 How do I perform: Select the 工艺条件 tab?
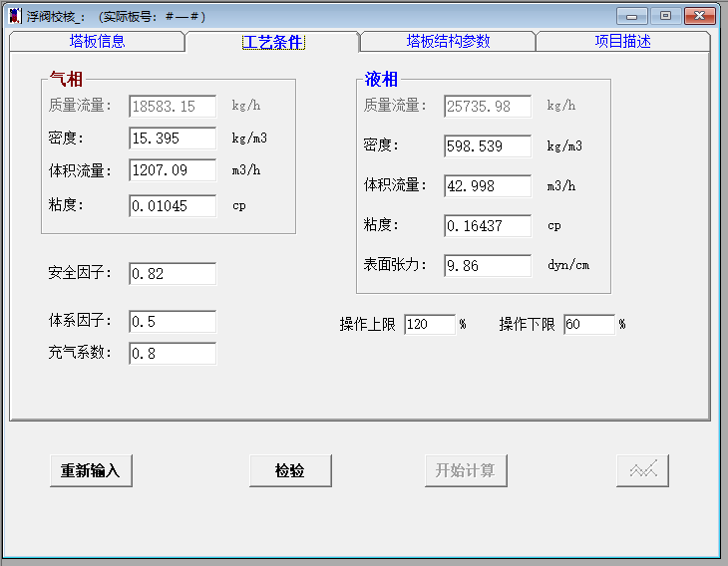pos(273,42)
